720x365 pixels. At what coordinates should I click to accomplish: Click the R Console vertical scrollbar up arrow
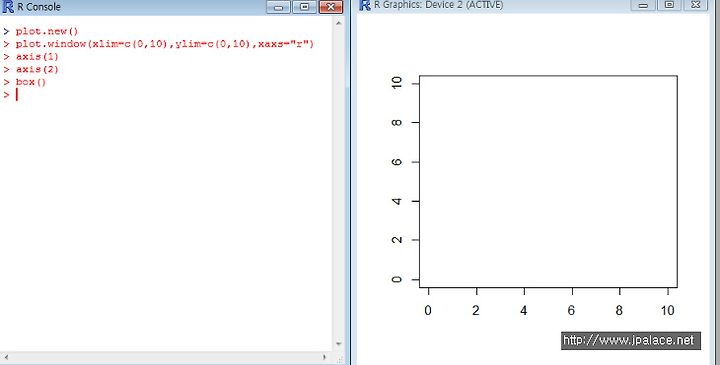tap(339, 22)
